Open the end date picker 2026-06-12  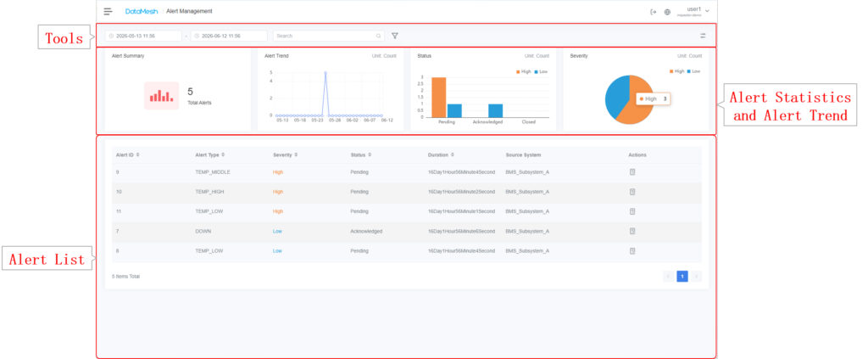coord(229,36)
